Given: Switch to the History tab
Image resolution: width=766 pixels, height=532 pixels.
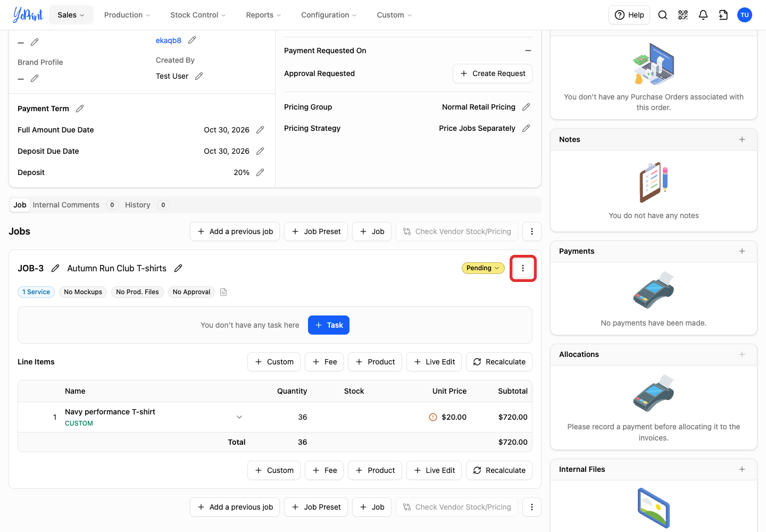Looking at the screenshot, I should coord(147,205).
